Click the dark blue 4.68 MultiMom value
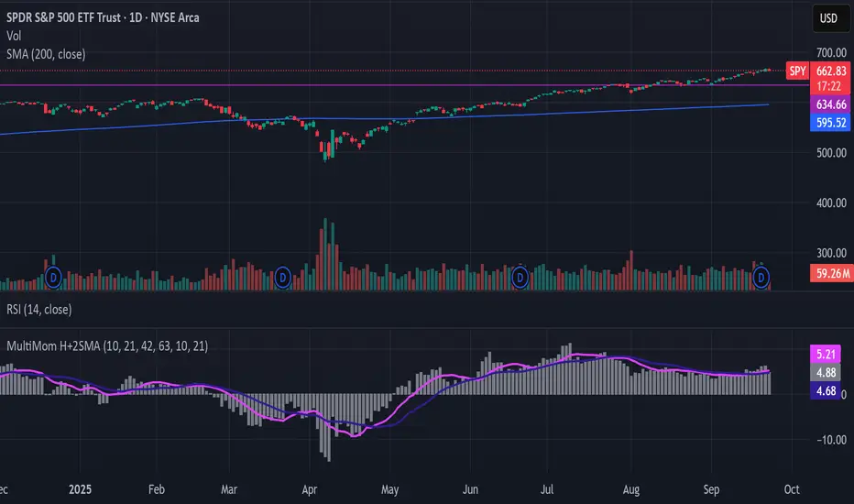The width and height of the screenshot is (854, 504). pyautogui.click(x=826, y=390)
